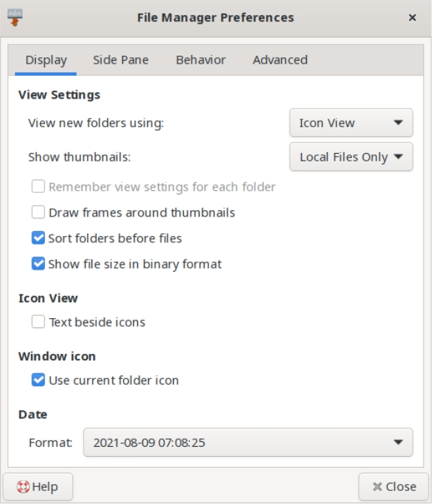
Task: Click the 'Show thumbnails:' label
Action: coord(79,157)
